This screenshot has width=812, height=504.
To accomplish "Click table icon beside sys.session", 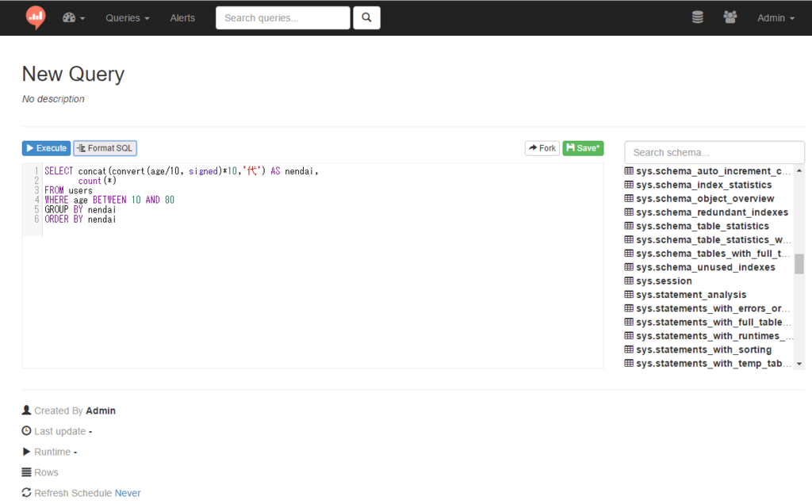I will pyautogui.click(x=629, y=281).
